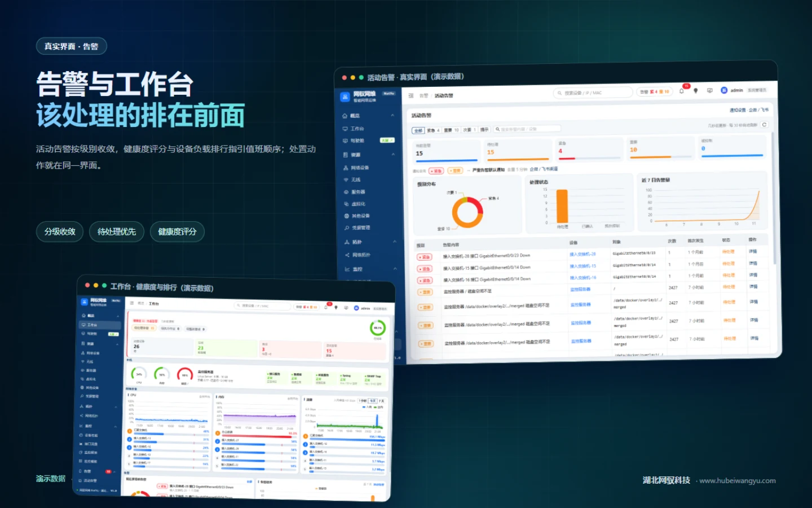Click the 告警 紧4 重10 pill in alerts header
Viewport: 812px width, 508px height.
pos(655,91)
